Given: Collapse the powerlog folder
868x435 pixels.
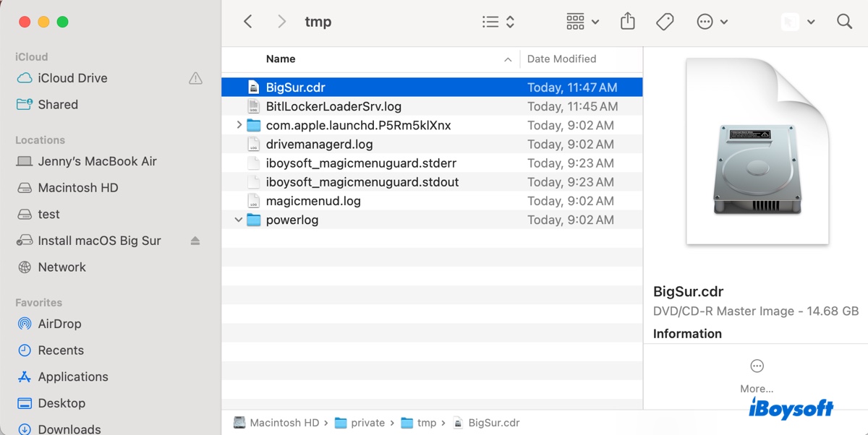Looking at the screenshot, I should tap(238, 220).
